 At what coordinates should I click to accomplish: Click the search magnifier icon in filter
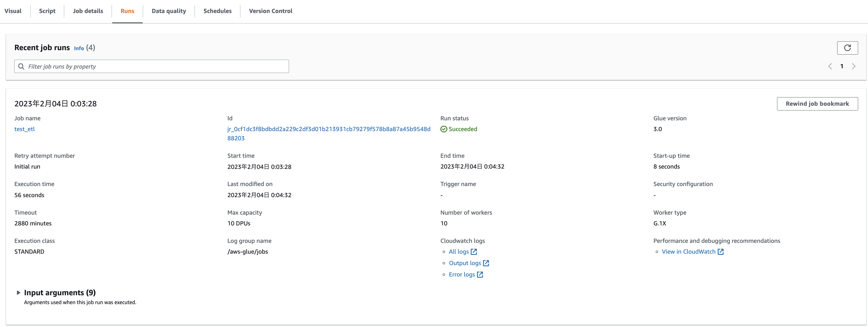(21, 66)
